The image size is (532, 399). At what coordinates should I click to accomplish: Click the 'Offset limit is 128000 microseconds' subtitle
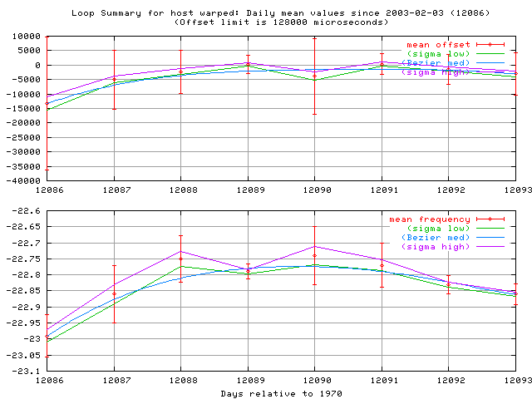[281, 22]
